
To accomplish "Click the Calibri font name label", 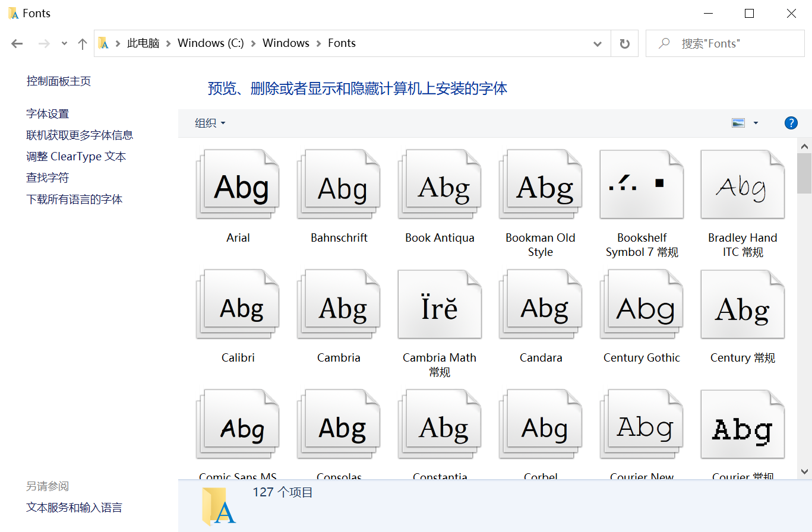I will 238,357.
